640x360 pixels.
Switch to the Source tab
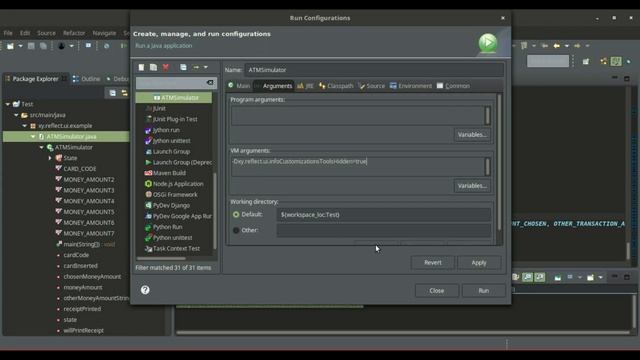tap(371, 86)
